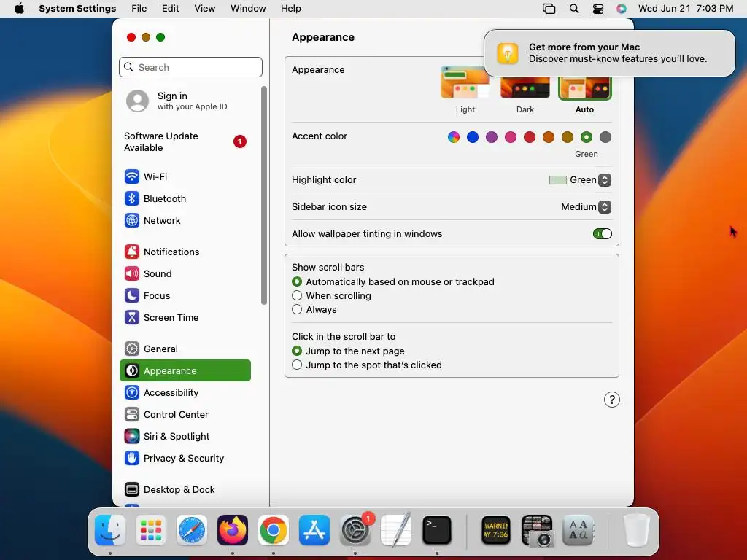Image resolution: width=747 pixels, height=560 pixels.
Task: Open the System Settings app menu
Action: click(77, 9)
